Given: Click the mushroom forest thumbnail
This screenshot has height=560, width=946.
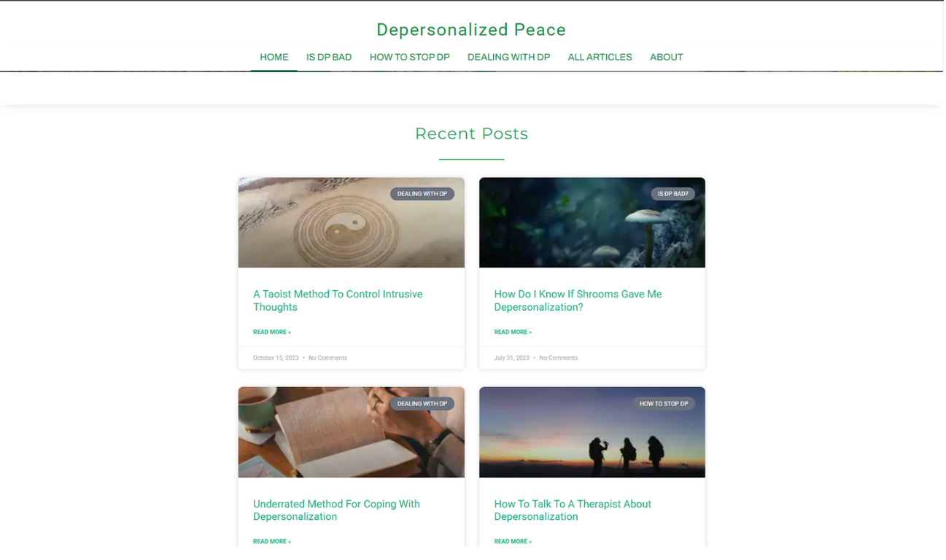Looking at the screenshot, I should pyautogui.click(x=593, y=223).
